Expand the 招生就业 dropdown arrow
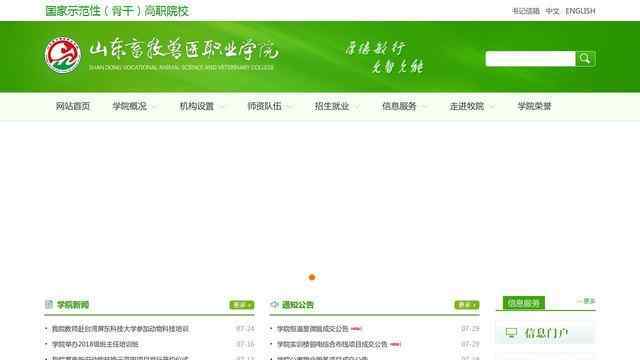 click(358, 107)
